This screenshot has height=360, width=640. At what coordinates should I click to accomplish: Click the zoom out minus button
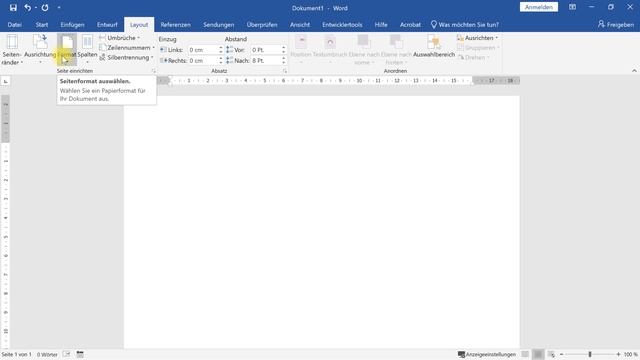click(562, 354)
